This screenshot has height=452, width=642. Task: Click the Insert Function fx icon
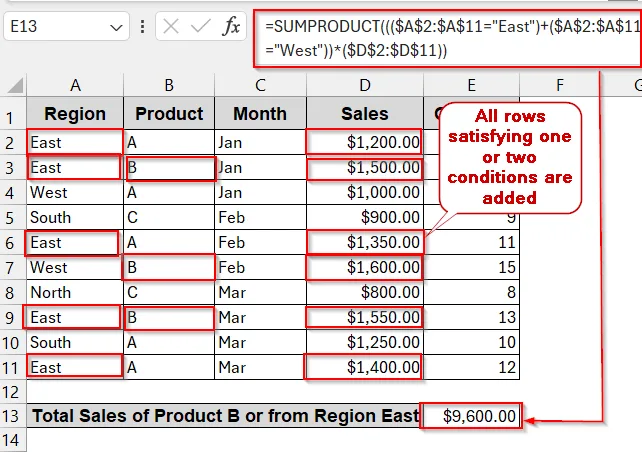click(x=232, y=27)
